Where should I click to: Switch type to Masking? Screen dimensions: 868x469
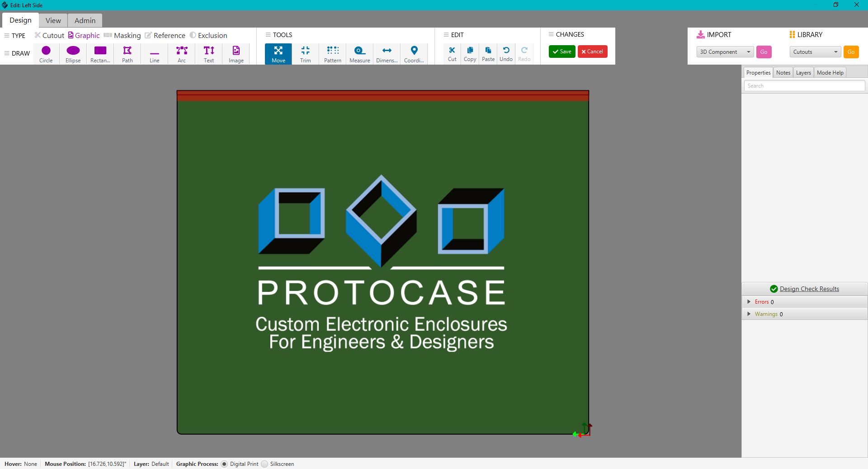pos(122,35)
